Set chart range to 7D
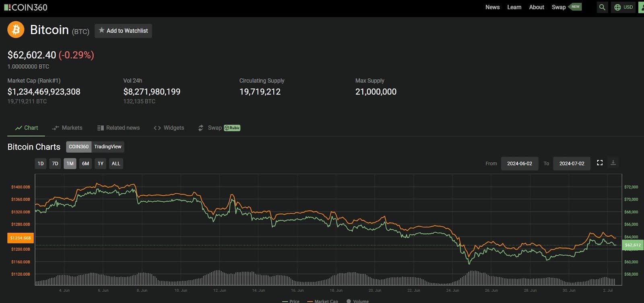Image resolution: width=644 pixels, height=303 pixels. click(55, 164)
